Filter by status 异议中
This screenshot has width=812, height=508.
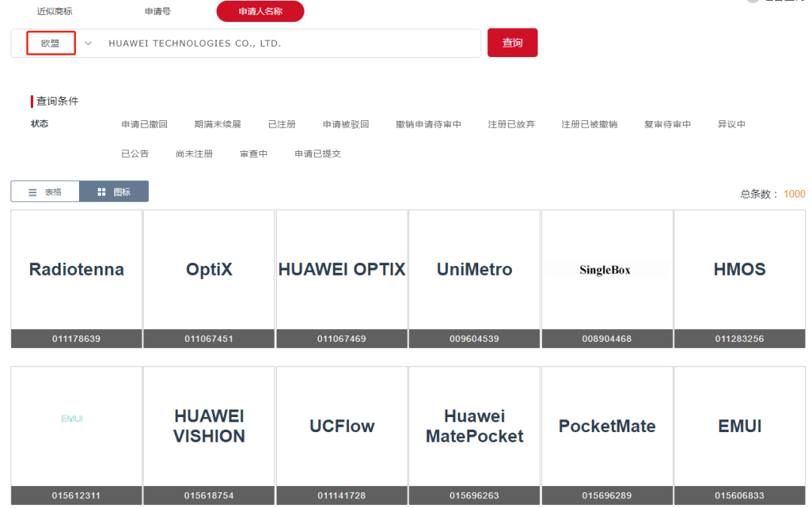[732, 124]
